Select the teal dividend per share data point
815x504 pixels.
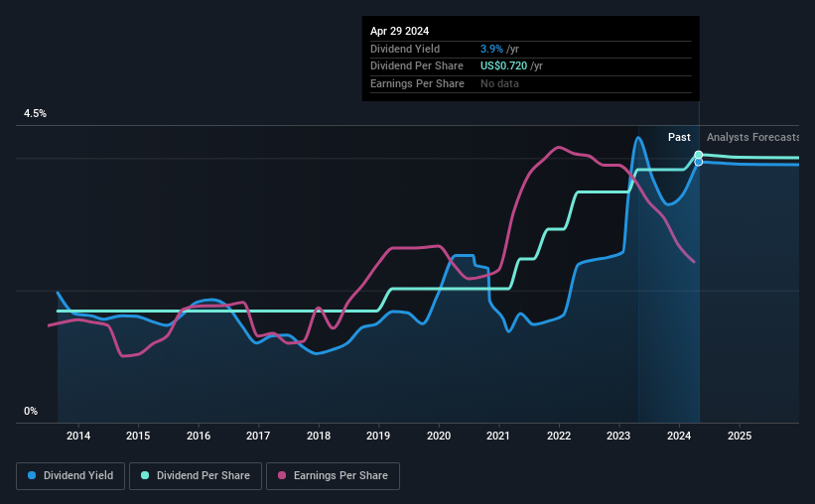(699, 155)
